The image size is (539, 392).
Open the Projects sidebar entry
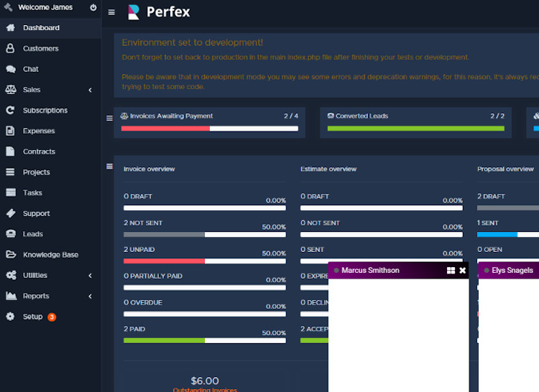pos(50,172)
